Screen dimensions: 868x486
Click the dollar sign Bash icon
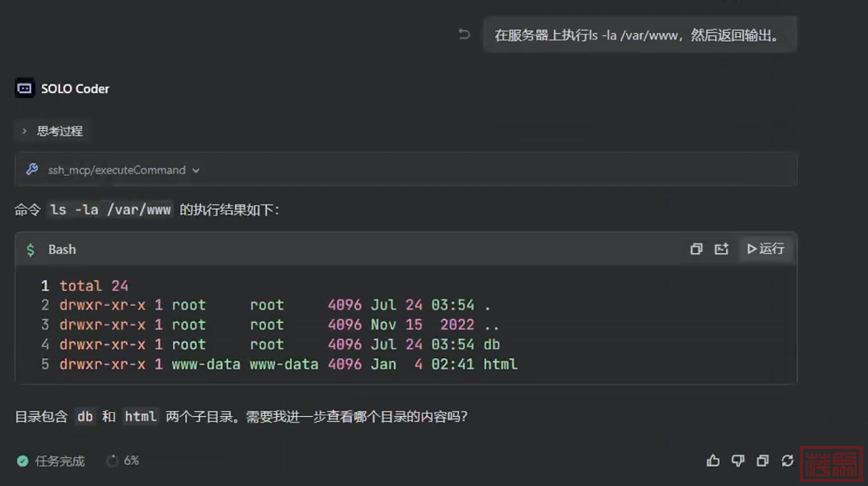point(31,250)
